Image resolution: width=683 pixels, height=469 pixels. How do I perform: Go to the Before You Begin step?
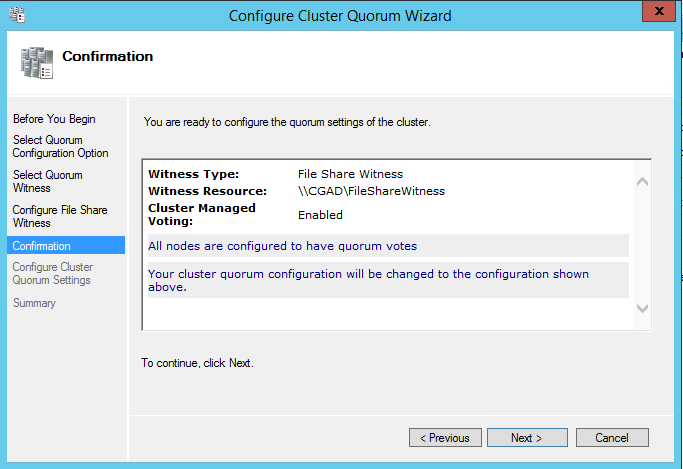pos(54,119)
